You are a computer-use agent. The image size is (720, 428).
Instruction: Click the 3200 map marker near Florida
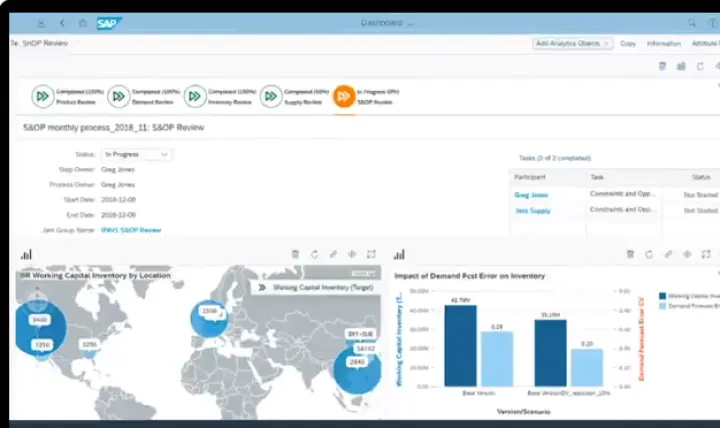(x=90, y=345)
